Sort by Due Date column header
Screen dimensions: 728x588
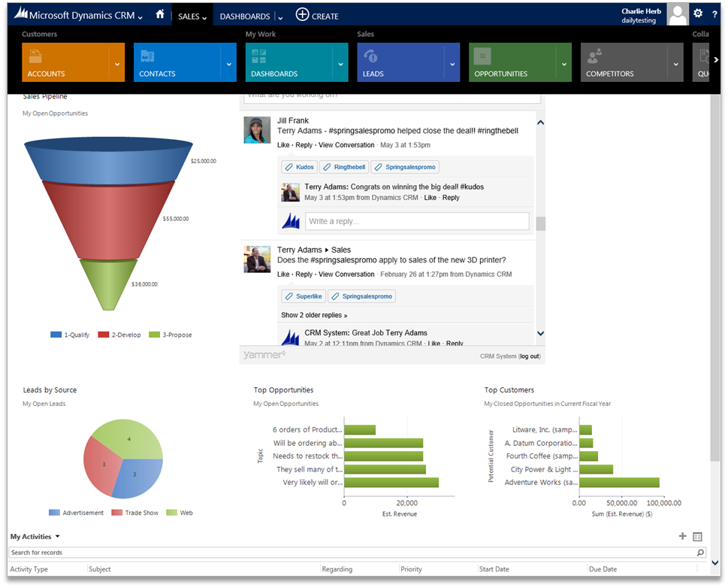(x=603, y=569)
